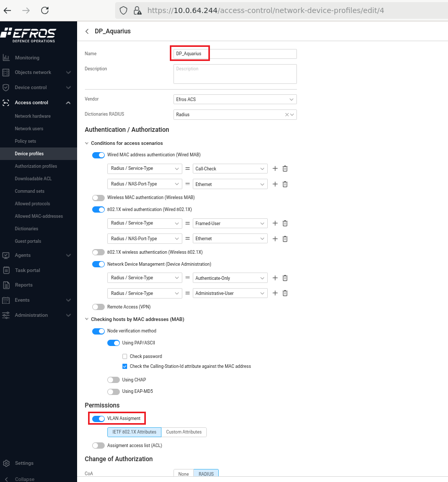Open Network hardware in sidebar

click(33, 116)
